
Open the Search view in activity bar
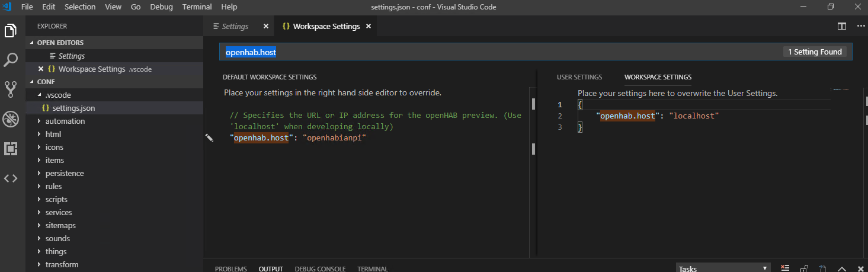point(11,60)
